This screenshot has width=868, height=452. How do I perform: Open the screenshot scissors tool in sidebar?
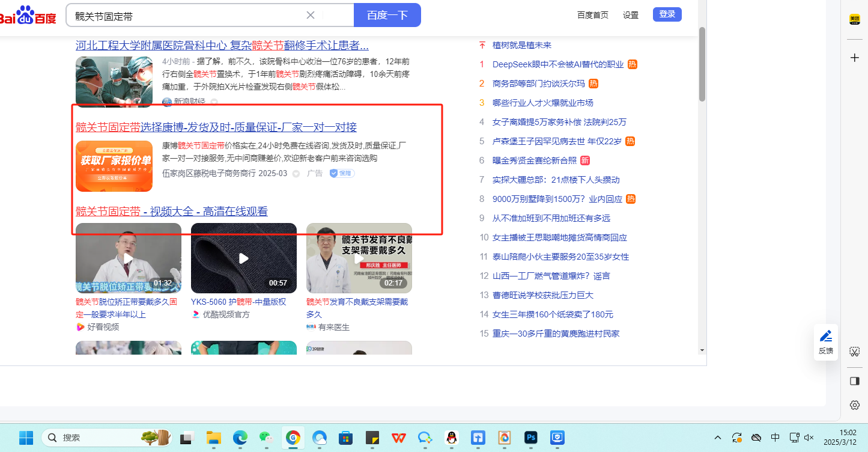point(855,352)
